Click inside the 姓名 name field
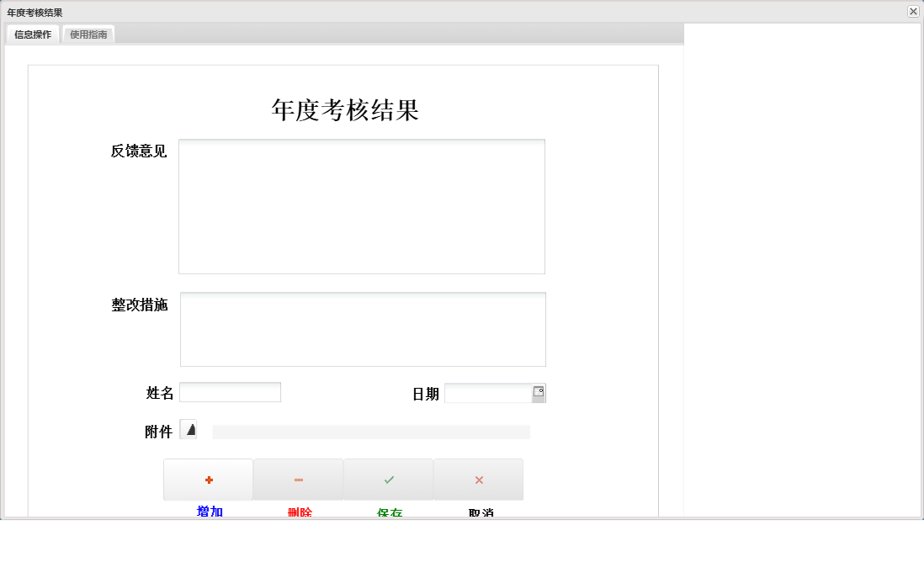Image resolution: width=924 pixels, height=578 pixels. pyautogui.click(x=231, y=392)
